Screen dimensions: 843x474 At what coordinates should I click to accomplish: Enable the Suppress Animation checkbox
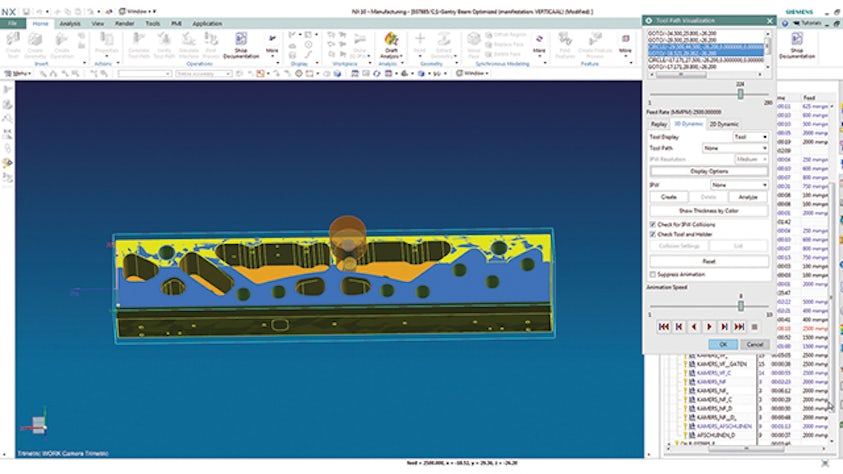pos(653,275)
